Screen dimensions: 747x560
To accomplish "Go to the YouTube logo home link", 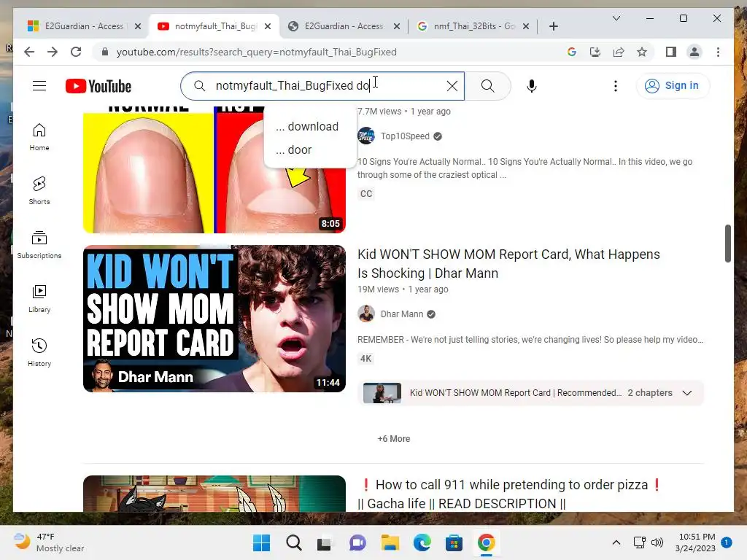I will point(98,86).
